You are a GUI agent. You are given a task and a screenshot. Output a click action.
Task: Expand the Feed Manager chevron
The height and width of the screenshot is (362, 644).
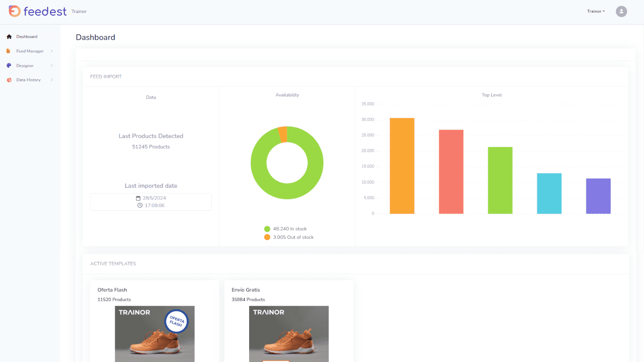[52, 51]
